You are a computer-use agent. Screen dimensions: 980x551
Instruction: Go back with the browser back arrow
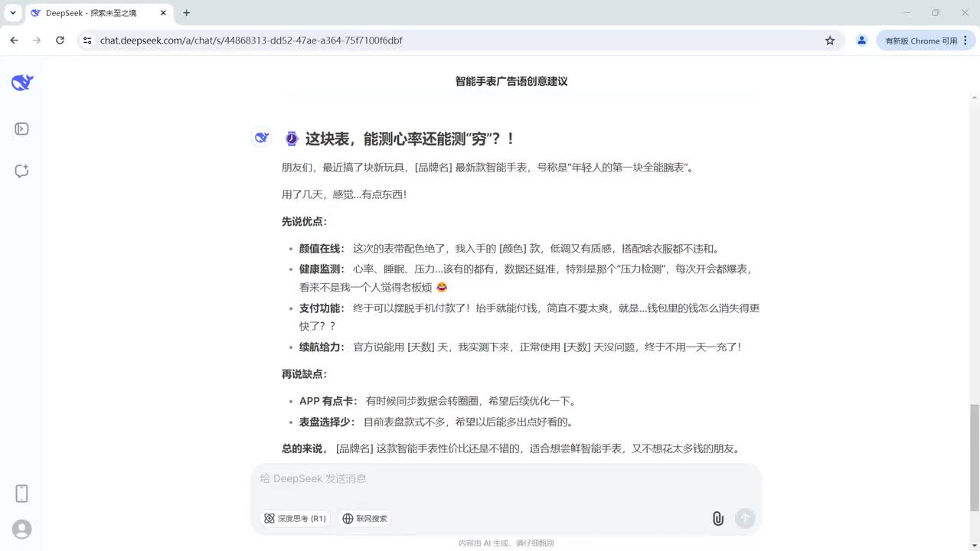[14, 41]
